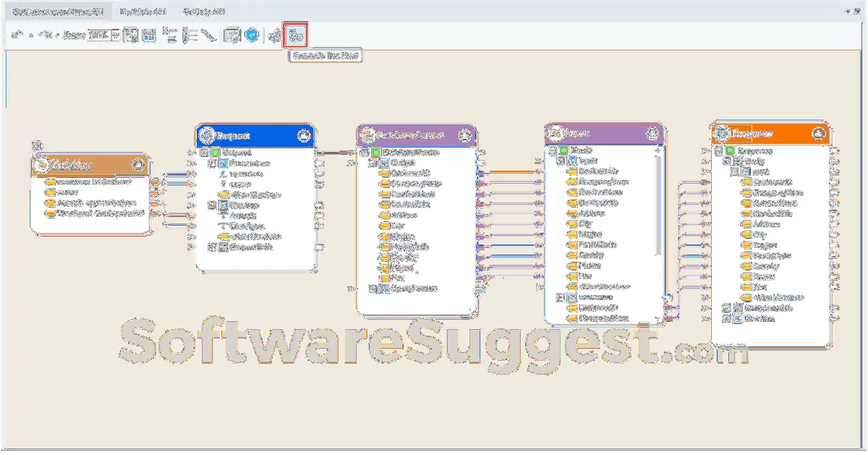Collapse the blue Request node using its header button

tap(304, 135)
